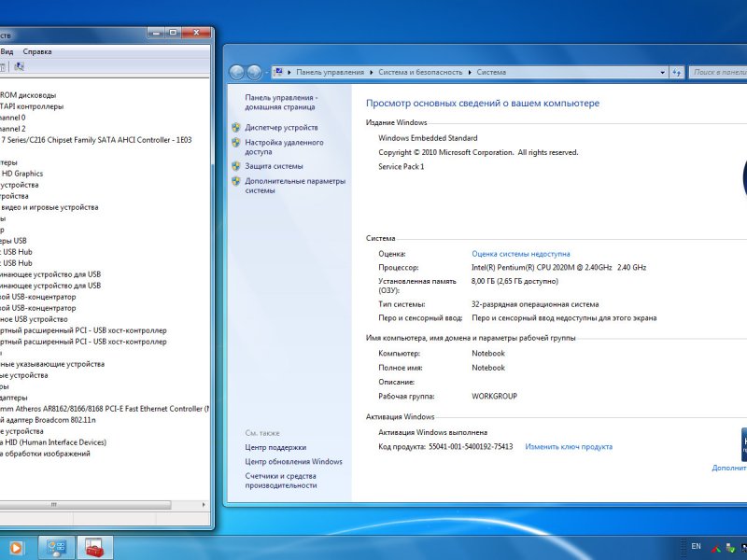Click the Notebook value beside Полное имя
The image size is (747, 560).
(x=488, y=368)
